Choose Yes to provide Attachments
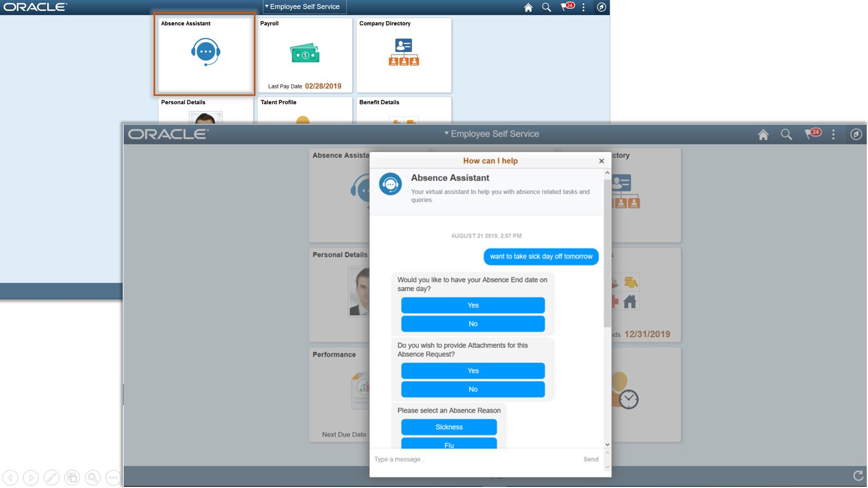The width and height of the screenshot is (868, 488). point(473,371)
